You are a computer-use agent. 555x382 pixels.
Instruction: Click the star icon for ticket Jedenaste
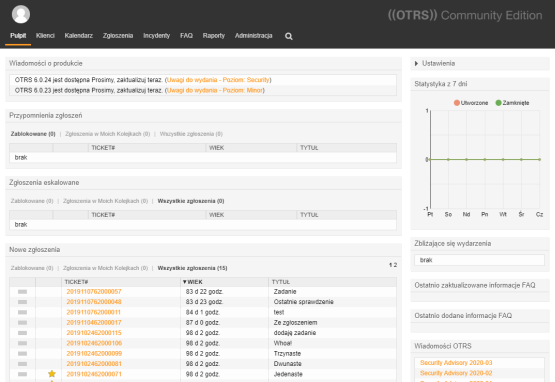pos(52,374)
